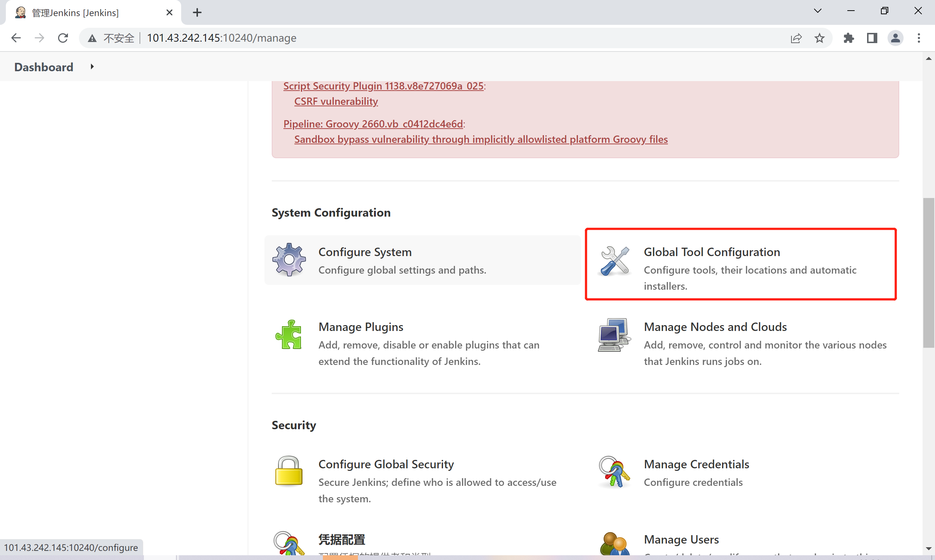Open Manage Nodes and Clouds title

(x=715, y=327)
